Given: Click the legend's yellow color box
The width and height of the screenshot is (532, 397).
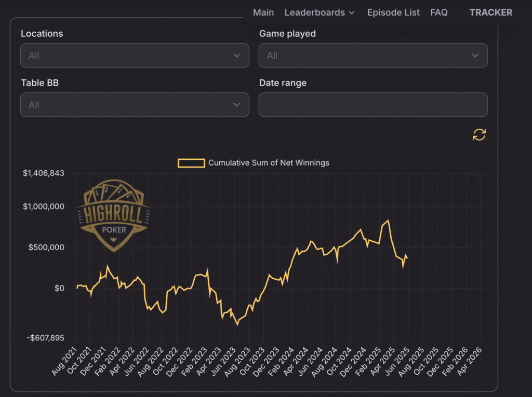Looking at the screenshot, I should [191, 163].
